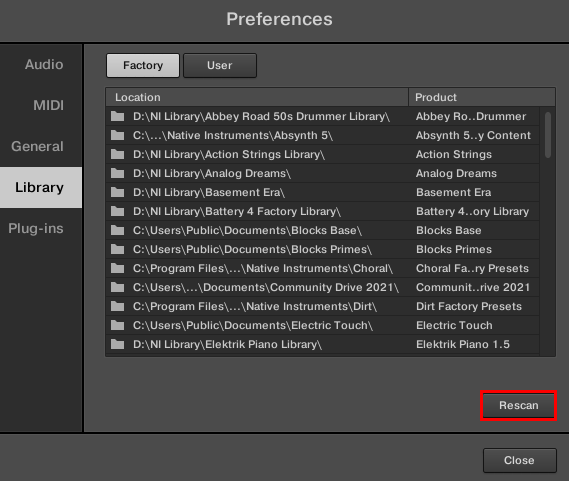Click Basement Era in Product column
Screen dimensions: 569x481
(x=454, y=192)
